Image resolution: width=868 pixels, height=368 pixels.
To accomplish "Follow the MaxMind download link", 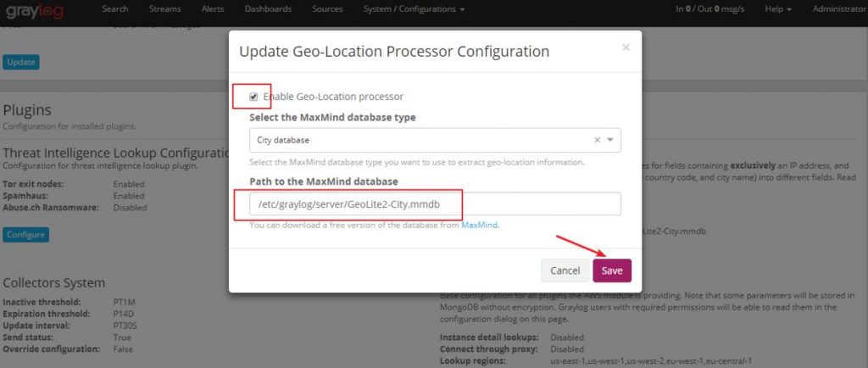I will pyautogui.click(x=479, y=226).
